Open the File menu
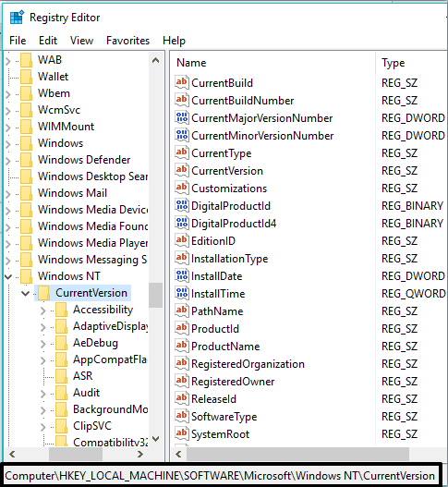Screen dimensions: 448x487 [x=18, y=41]
